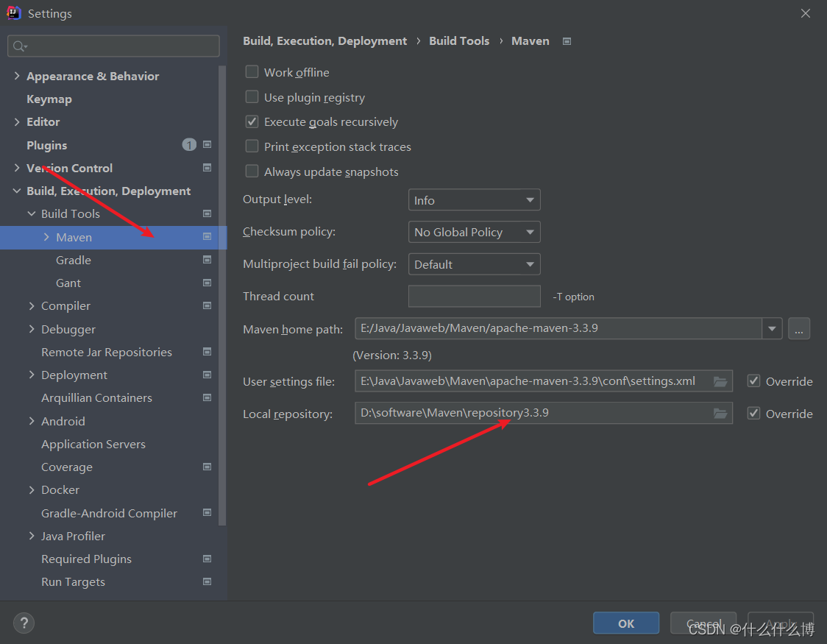The height and width of the screenshot is (644, 827).
Task: Click the project-level icon beside Gradle
Action: pos(207,260)
